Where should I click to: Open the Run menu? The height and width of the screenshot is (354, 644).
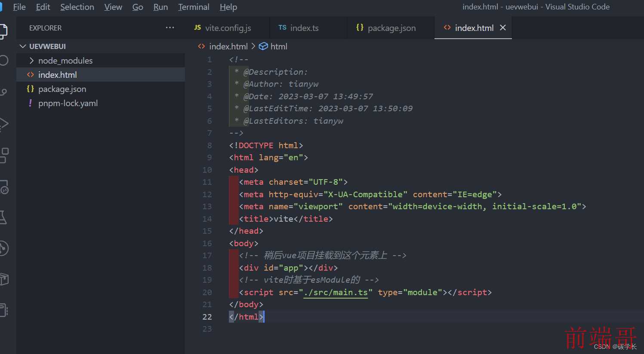click(160, 7)
